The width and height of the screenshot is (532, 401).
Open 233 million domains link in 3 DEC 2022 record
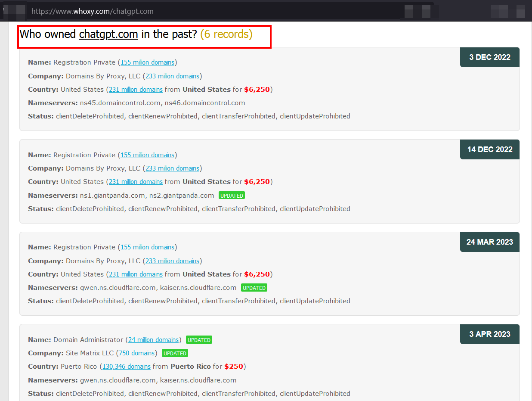tap(172, 76)
